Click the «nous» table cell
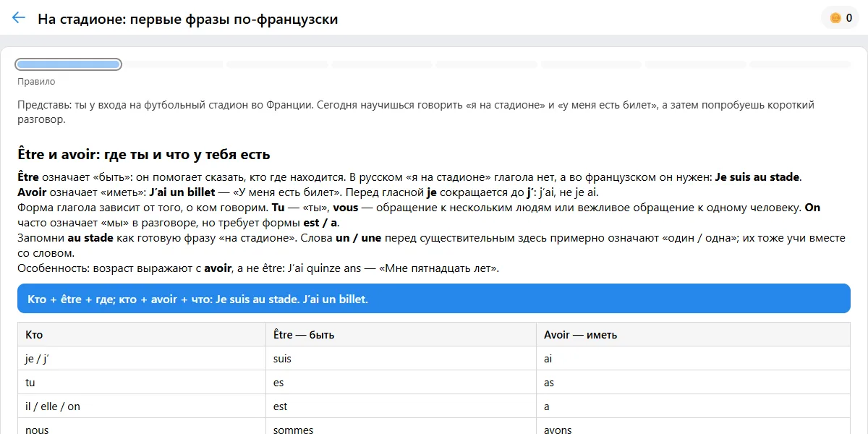The image size is (868, 434). pos(142,427)
